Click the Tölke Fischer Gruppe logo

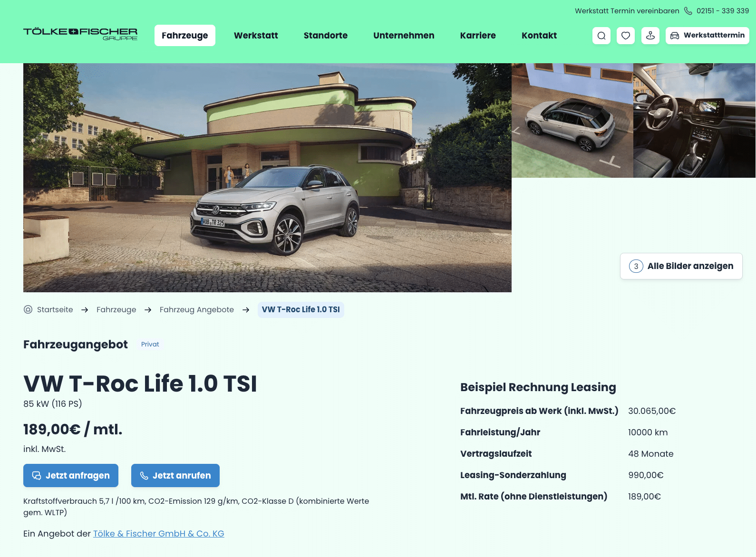(80, 34)
